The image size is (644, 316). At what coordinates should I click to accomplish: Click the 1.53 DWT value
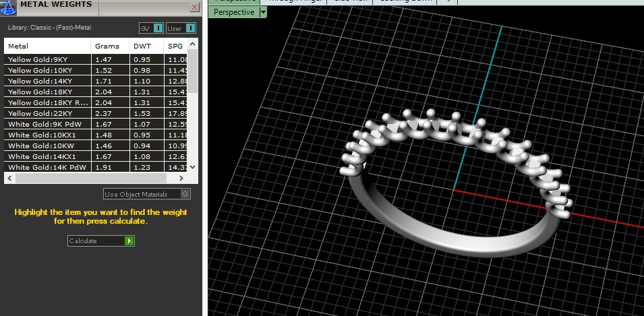pyautogui.click(x=142, y=113)
